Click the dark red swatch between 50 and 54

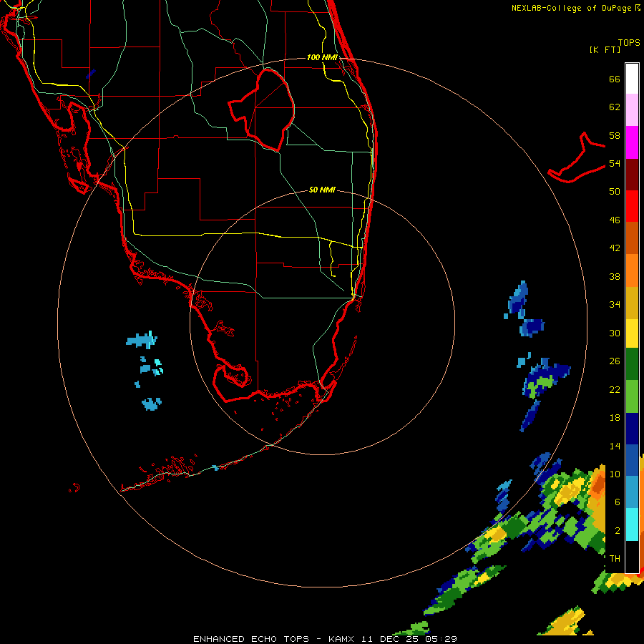tap(632, 175)
